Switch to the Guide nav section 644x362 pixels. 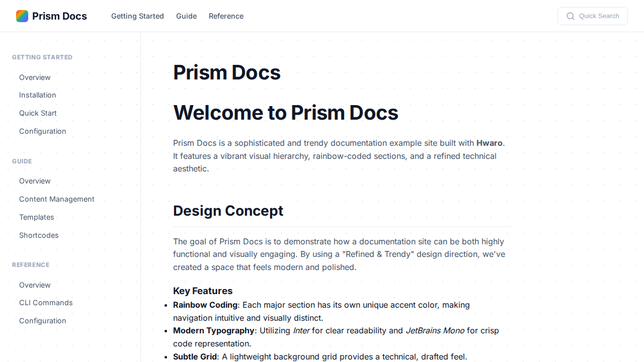[186, 16]
